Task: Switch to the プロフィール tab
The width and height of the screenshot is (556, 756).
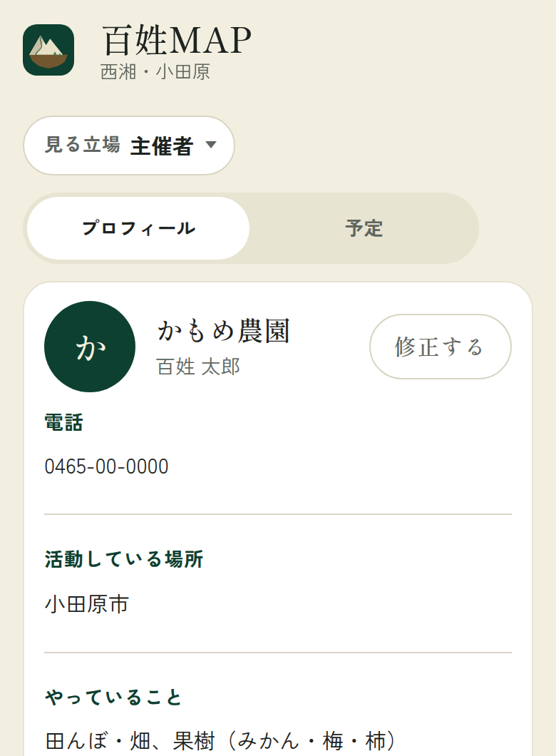Action: 138,228
